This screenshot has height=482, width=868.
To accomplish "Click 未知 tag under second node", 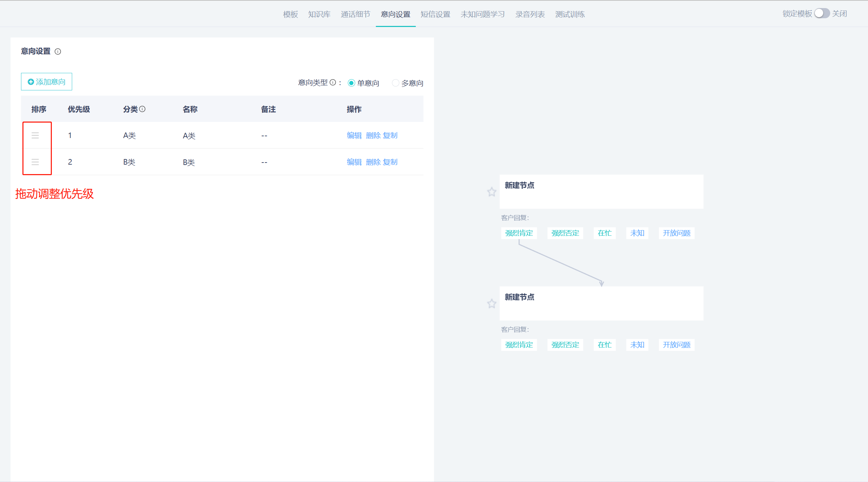I will 637,345.
